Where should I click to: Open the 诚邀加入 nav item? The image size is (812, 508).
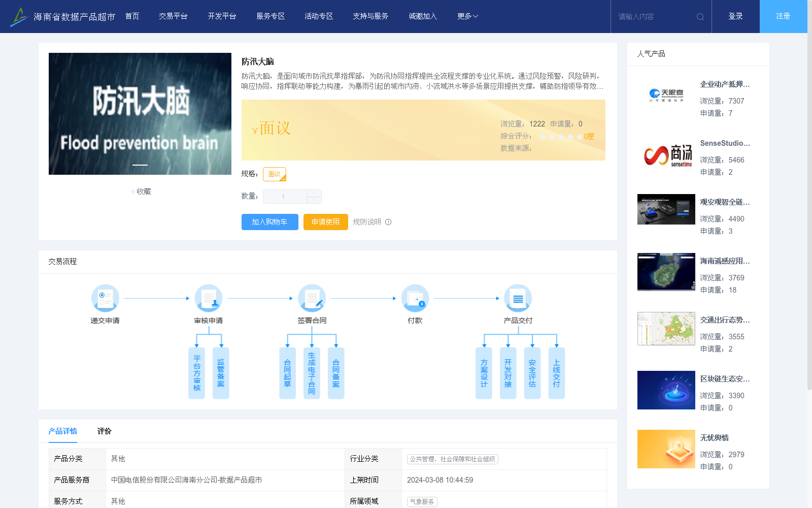423,16
